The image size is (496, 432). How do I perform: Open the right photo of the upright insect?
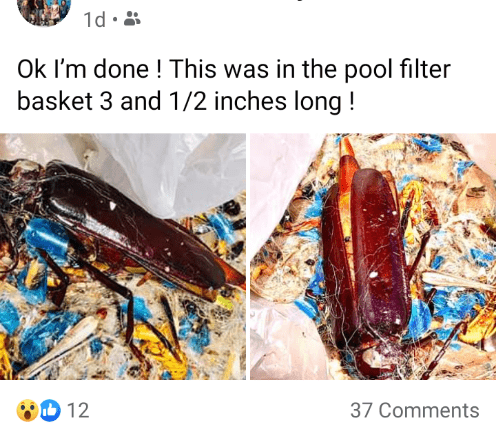coord(373,256)
